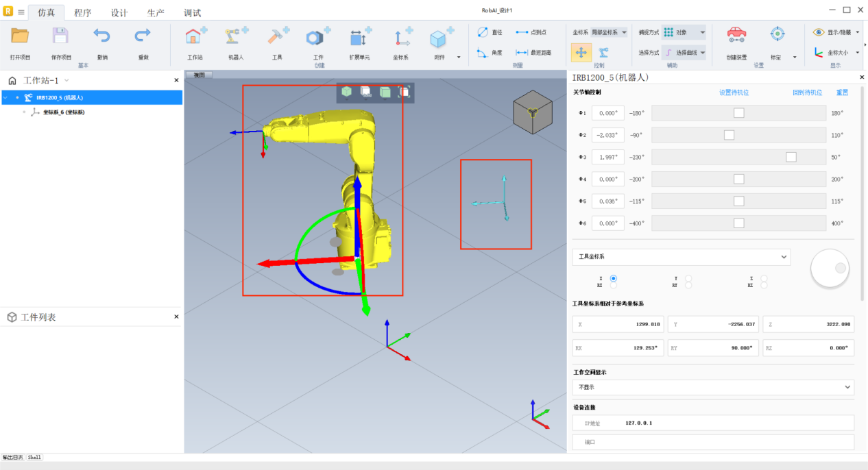This screenshot has height=470, width=868.
Task: Open the 工具坐标系 coordinate dropdown
Action: [x=681, y=257]
